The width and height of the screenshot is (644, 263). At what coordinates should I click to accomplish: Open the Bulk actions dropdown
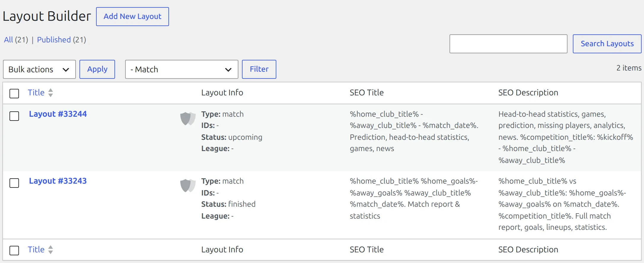pos(39,69)
